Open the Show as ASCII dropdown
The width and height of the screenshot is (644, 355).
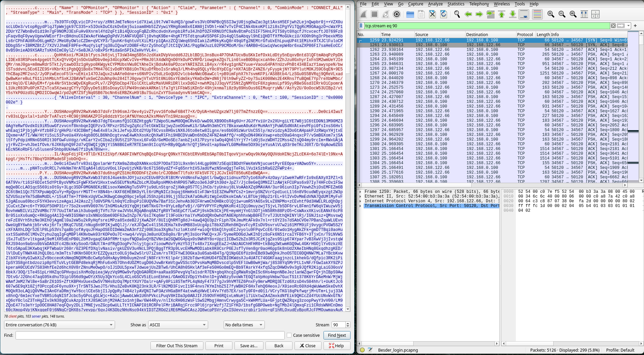pos(178,325)
